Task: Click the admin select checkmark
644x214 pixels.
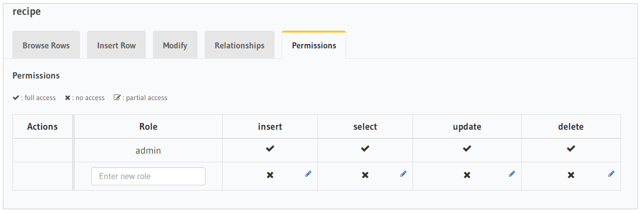Action: pyautogui.click(x=365, y=149)
